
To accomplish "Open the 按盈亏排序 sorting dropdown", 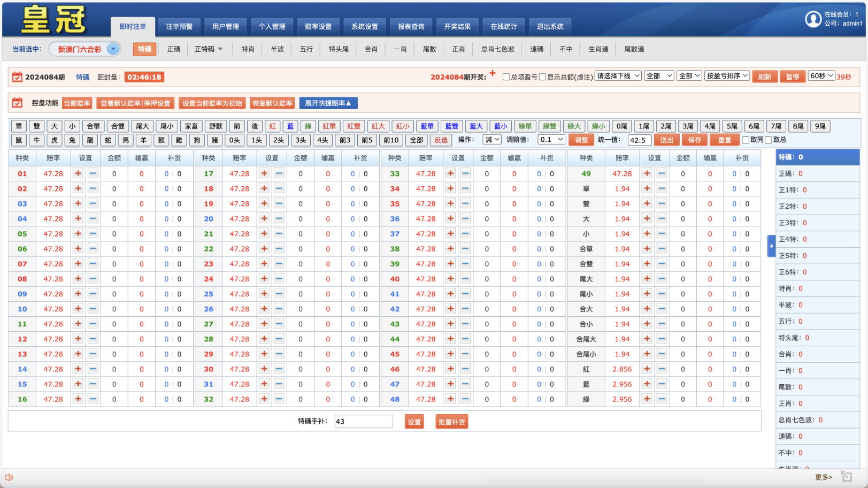I will pyautogui.click(x=727, y=75).
